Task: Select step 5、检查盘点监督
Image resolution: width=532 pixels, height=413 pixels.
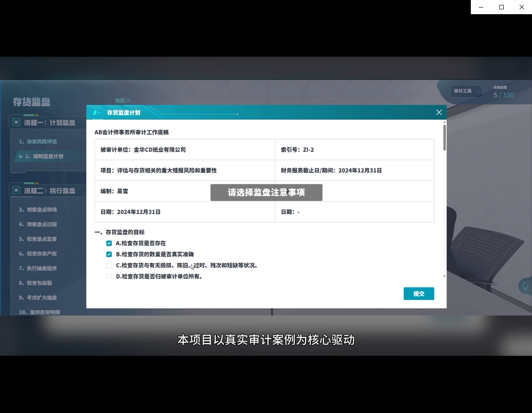Action: pos(38,239)
